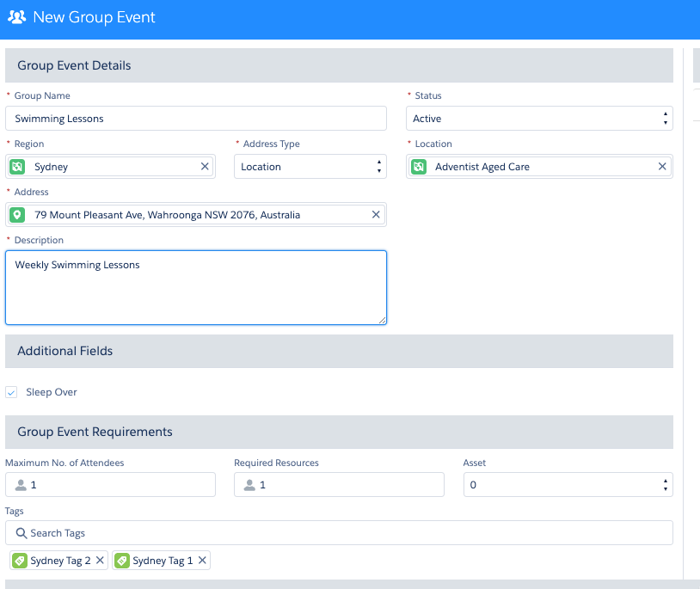Click the Required Resources field
The height and width of the screenshot is (589, 700).
[x=339, y=485]
